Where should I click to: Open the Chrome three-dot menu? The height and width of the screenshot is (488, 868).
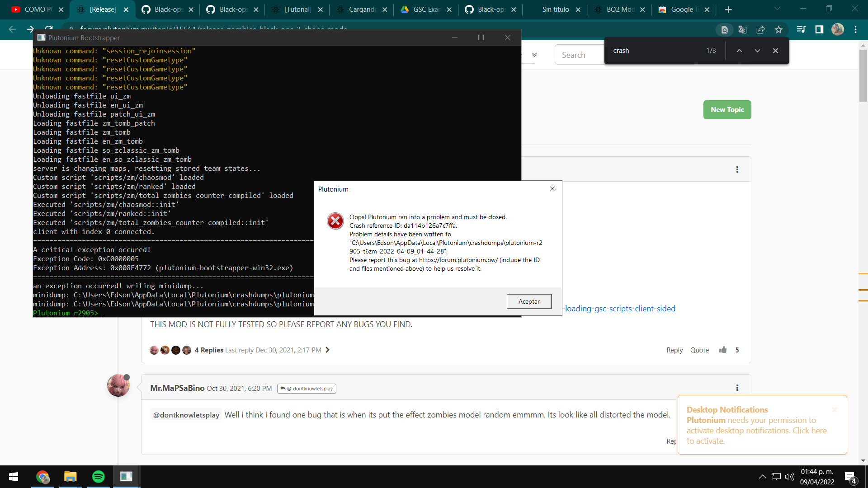pyautogui.click(x=855, y=29)
